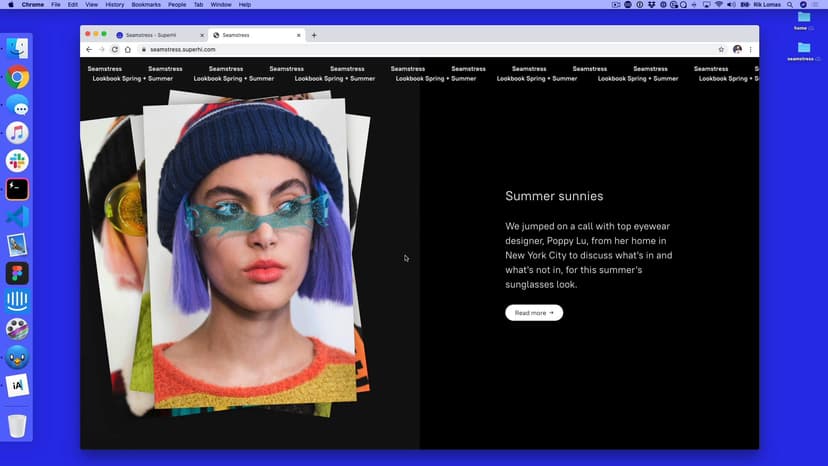Click the Summer sunnies heading
This screenshot has width=828, height=466.
pyautogui.click(x=554, y=196)
